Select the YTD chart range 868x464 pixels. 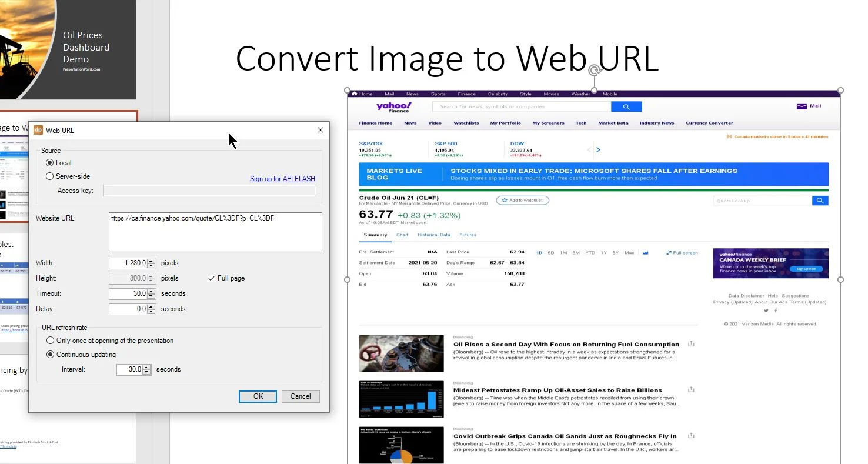(590, 253)
